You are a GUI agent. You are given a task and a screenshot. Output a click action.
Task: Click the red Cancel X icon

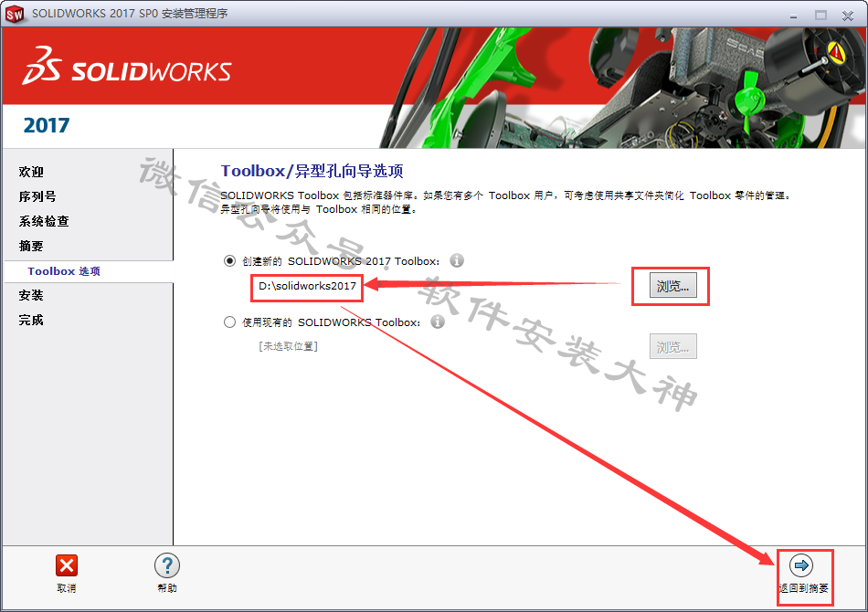pyautogui.click(x=67, y=565)
